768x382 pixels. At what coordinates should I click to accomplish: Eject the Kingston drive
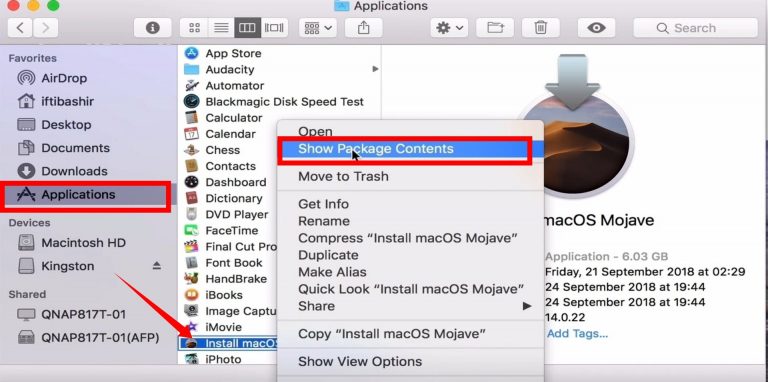click(156, 266)
